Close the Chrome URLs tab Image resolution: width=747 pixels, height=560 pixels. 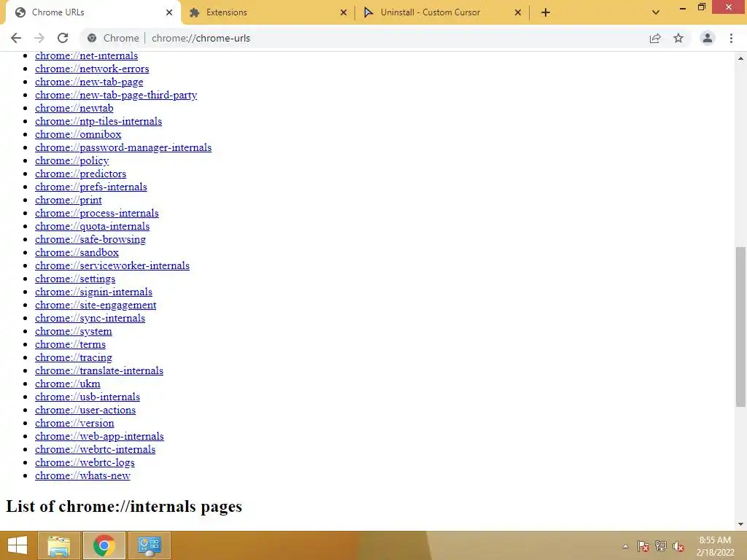pos(169,12)
